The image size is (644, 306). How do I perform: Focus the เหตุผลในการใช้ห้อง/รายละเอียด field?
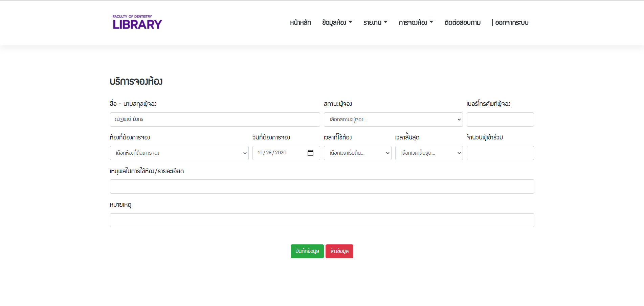click(x=322, y=187)
